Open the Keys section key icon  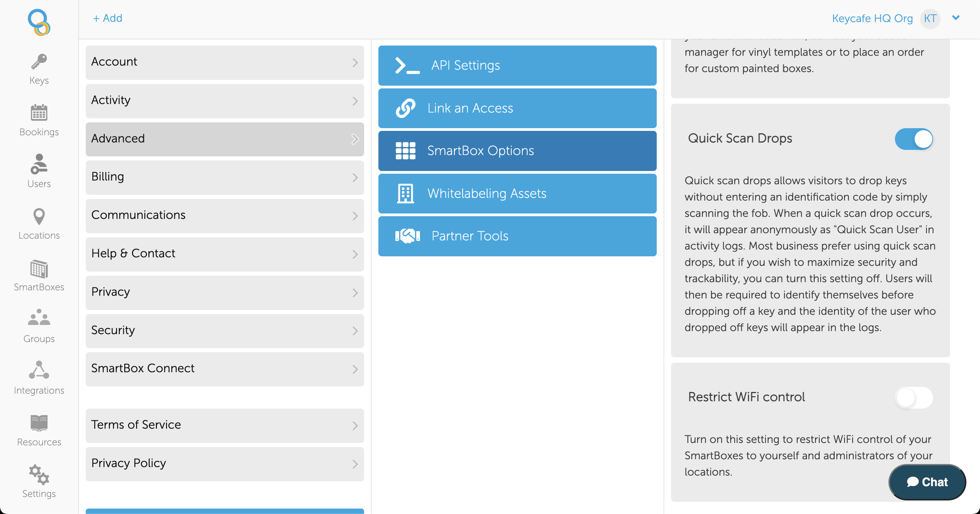coord(39,61)
